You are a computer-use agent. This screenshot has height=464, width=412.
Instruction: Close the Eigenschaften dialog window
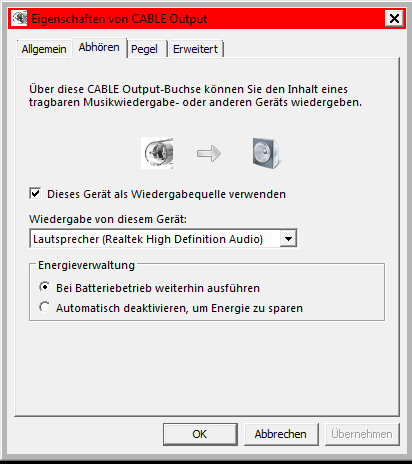(394, 18)
